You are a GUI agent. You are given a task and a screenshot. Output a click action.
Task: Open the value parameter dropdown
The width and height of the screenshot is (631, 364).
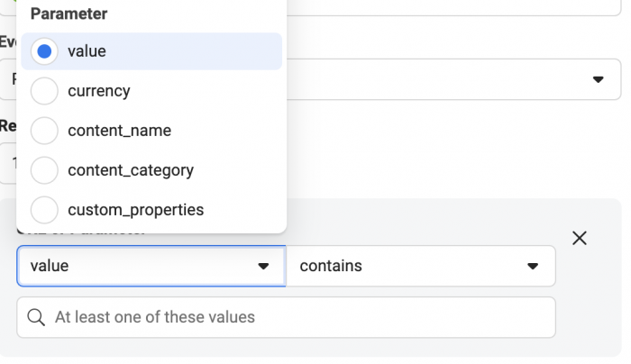[151, 266]
